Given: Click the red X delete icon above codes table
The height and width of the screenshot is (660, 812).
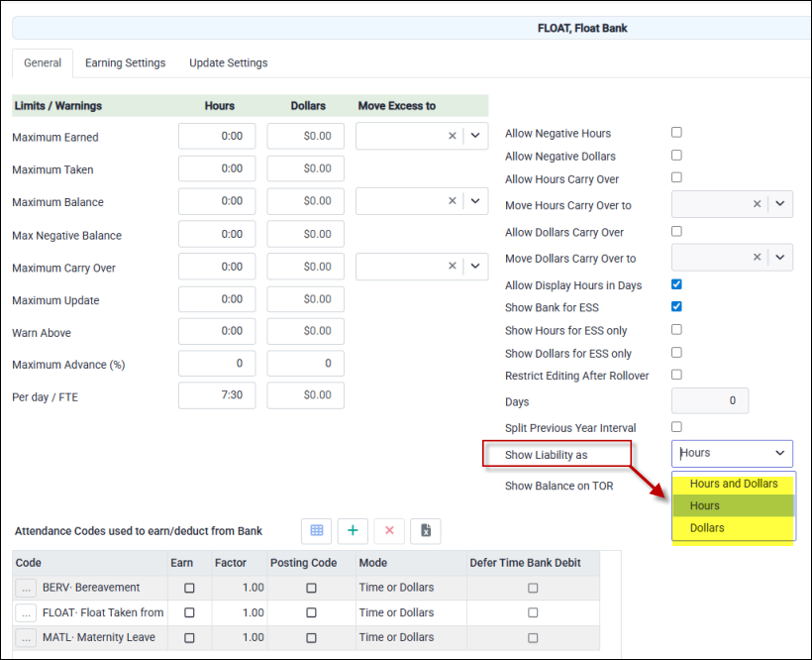Looking at the screenshot, I should pos(389,530).
